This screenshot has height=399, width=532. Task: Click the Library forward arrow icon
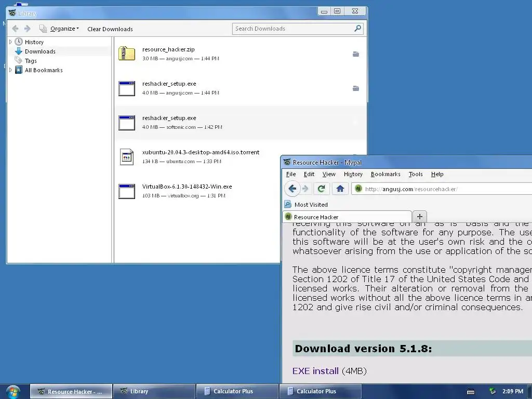[28, 29]
